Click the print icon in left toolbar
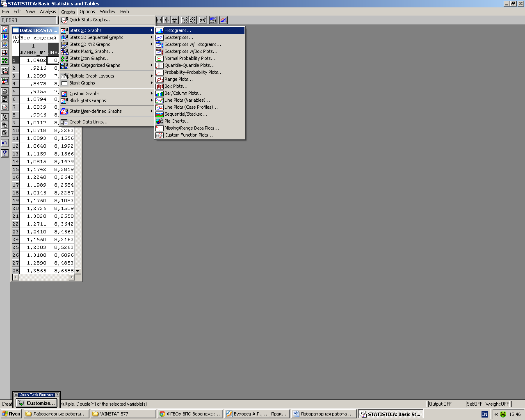Image resolution: width=525 pixels, height=420 pixels. [5, 107]
